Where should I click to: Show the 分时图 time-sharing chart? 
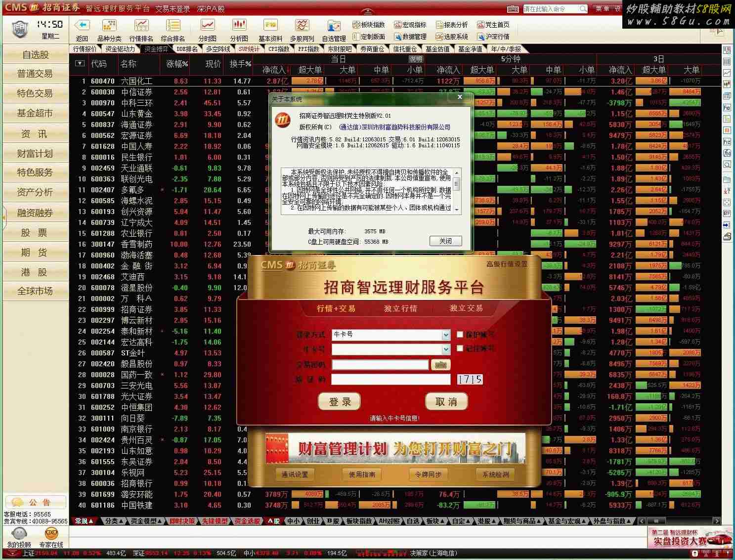[x=207, y=25]
